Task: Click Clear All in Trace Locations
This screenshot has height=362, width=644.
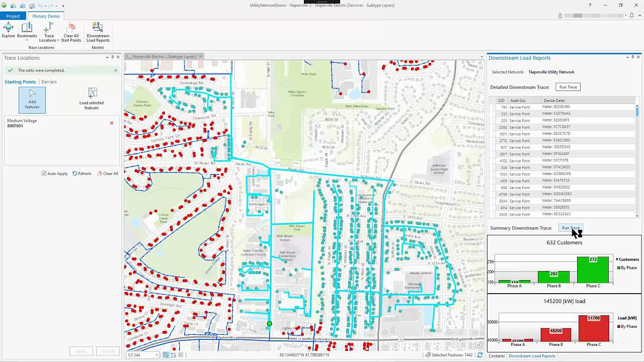Action: tap(108, 173)
